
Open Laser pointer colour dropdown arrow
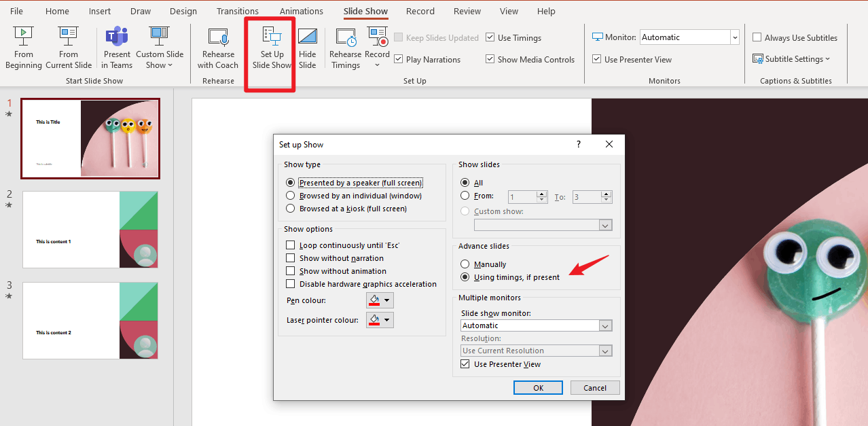click(x=387, y=320)
